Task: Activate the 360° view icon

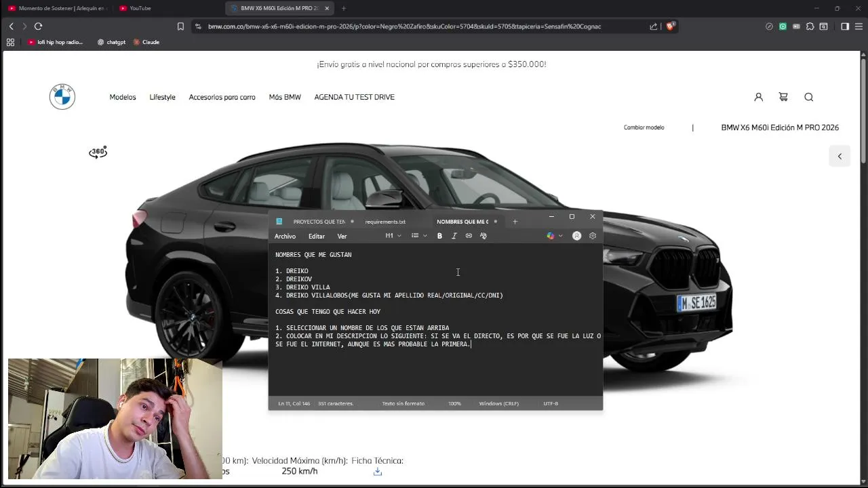Action: pyautogui.click(x=98, y=152)
